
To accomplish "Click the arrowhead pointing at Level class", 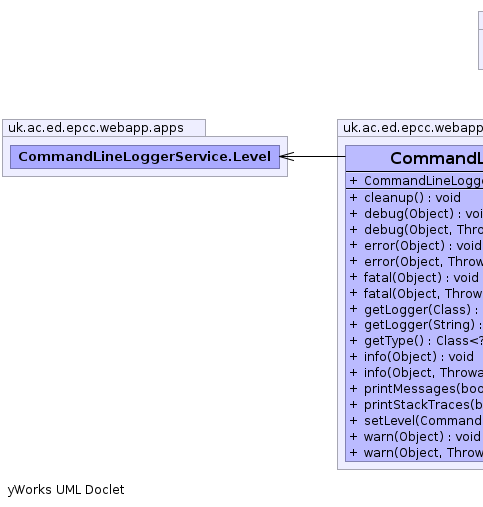I will click(x=287, y=156).
